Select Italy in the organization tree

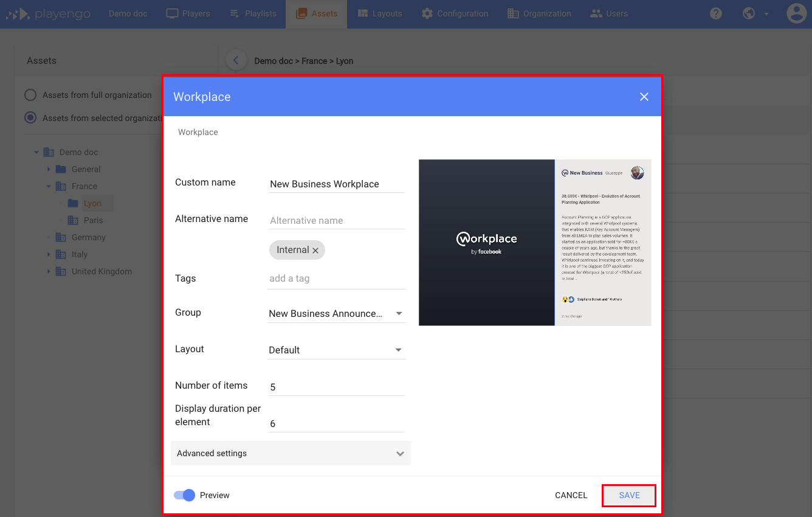(80, 254)
